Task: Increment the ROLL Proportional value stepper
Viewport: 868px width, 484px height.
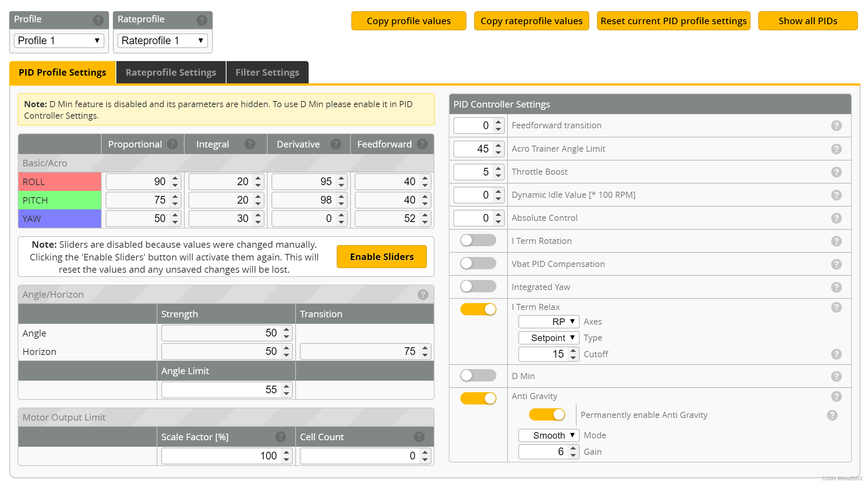Action: [x=175, y=178]
